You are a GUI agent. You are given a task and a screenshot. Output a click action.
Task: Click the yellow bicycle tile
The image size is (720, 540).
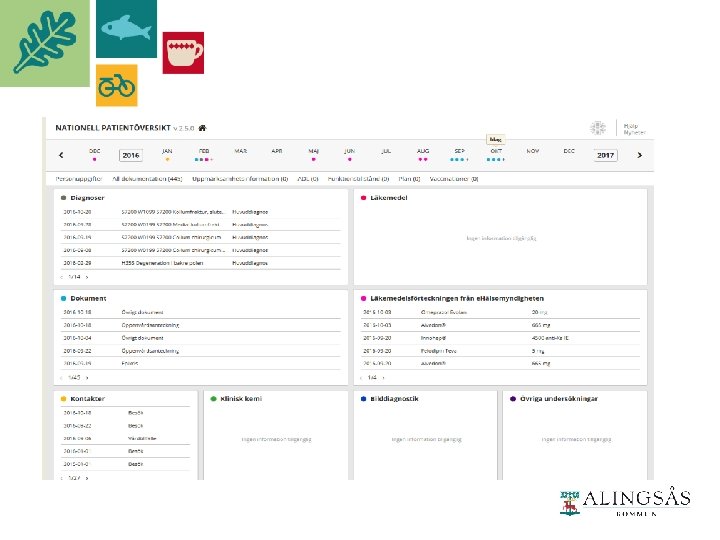117,85
